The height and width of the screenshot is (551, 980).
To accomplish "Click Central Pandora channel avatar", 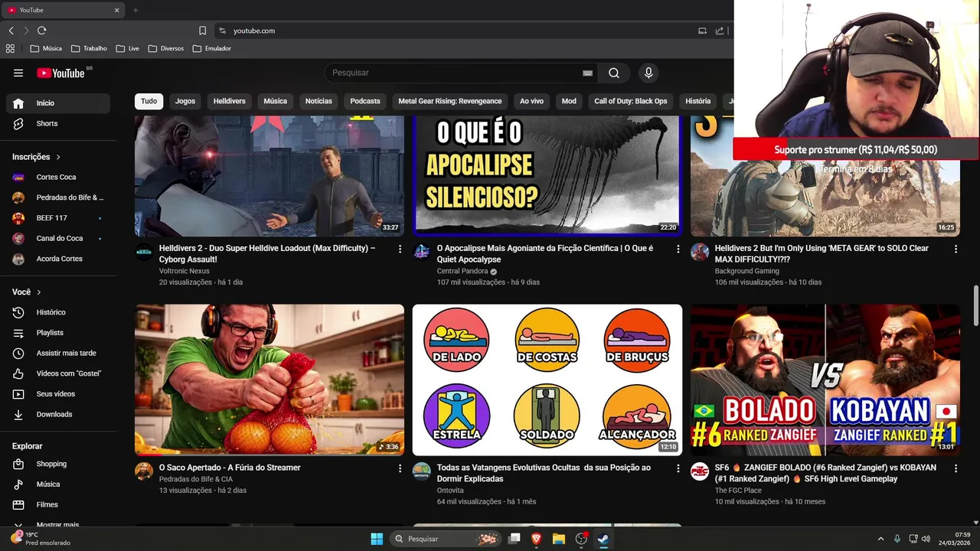I will point(422,252).
